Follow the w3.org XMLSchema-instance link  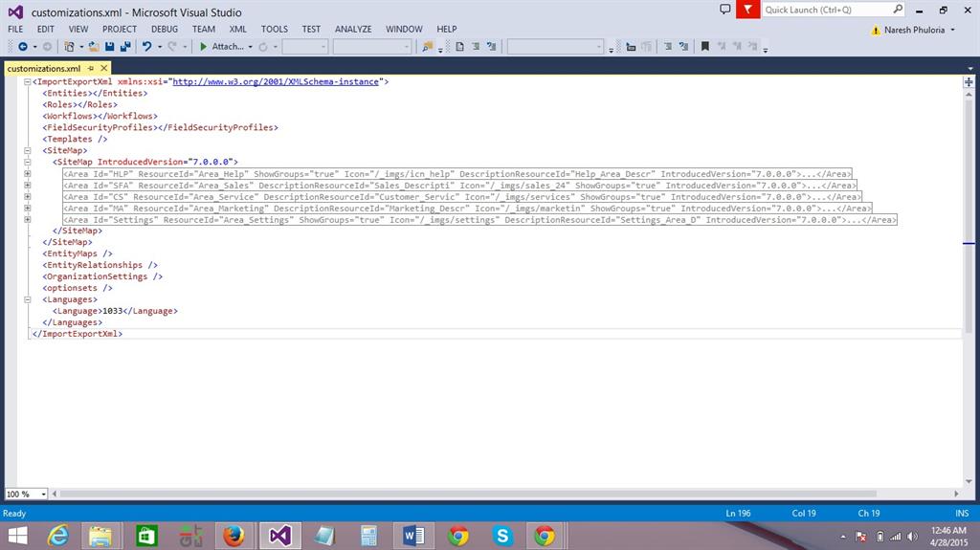pyautogui.click(x=276, y=82)
